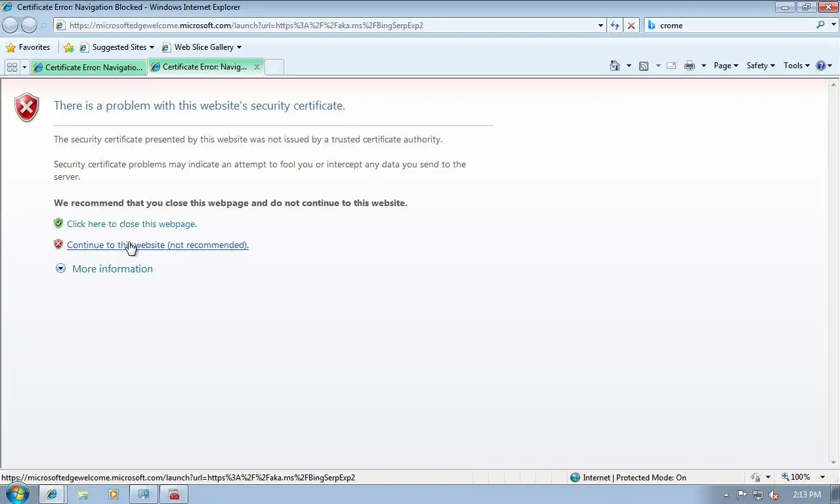Image resolution: width=840 pixels, height=504 pixels.
Task: Show address bar autocomplete dropdown arrow
Action: (600, 26)
